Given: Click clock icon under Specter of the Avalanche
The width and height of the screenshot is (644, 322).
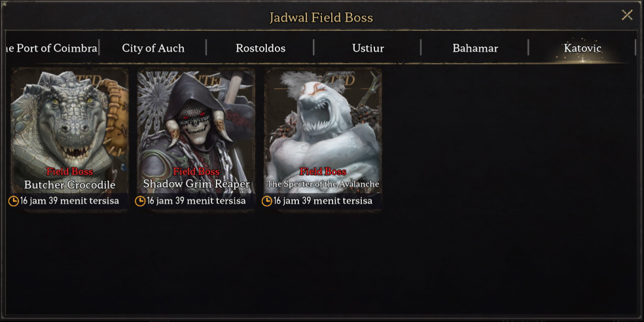Looking at the screenshot, I should pos(267,201).
